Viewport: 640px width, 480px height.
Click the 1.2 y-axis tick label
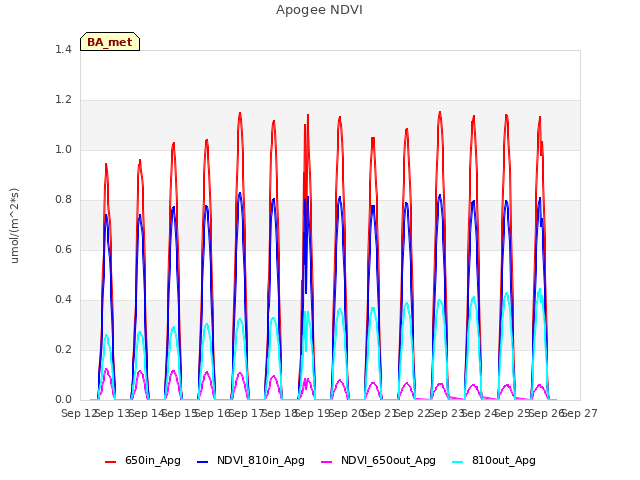point(63,100)
